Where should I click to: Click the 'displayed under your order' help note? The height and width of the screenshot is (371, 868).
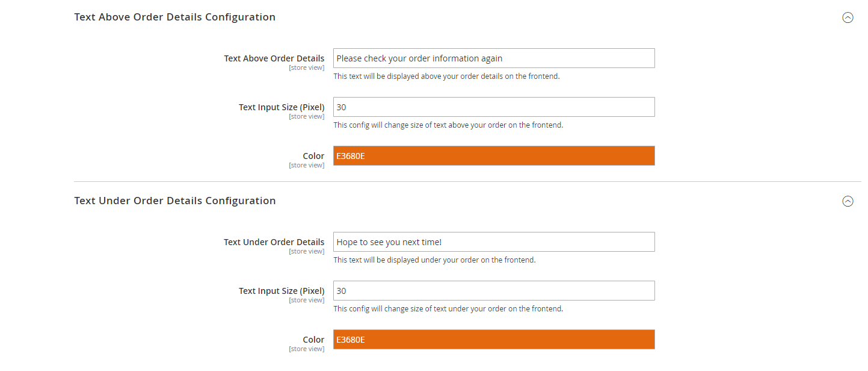click(x=434, y=260)
